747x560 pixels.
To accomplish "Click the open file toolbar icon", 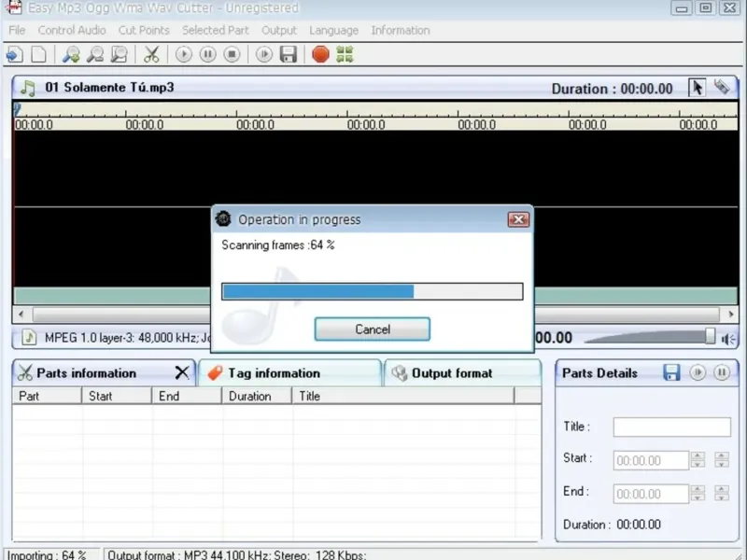I will click(14, 54).
